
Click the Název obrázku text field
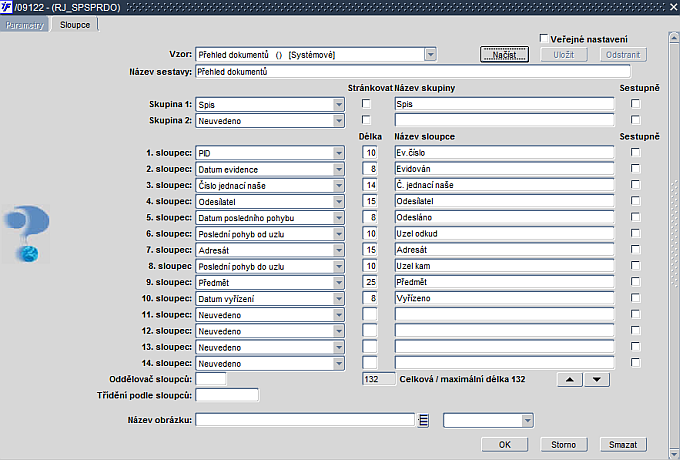(x=305, y=420)
